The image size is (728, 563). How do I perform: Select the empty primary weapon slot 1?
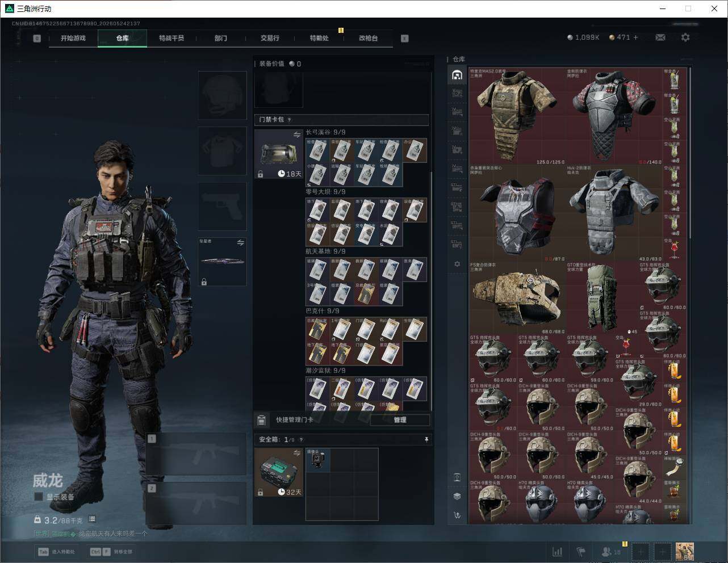pyautogui.click(x=196, y=454)
